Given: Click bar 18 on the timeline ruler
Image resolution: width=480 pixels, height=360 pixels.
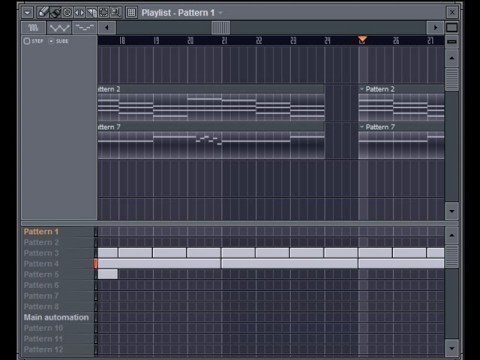Looking at the screenshot, I should click(122, 41).
